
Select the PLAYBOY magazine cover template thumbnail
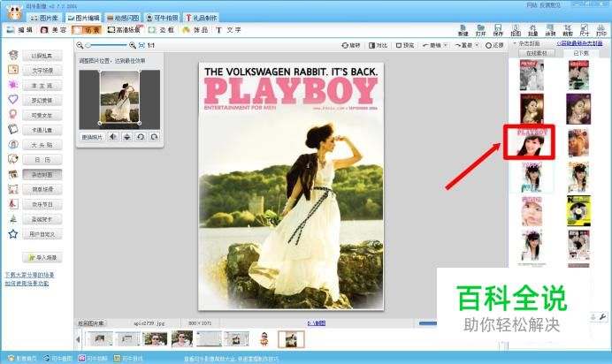click(529, 142)
